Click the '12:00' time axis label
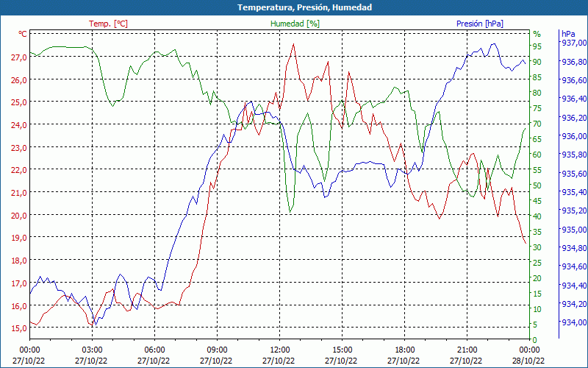This screenshot has height=368, width=588. point(280,350)
